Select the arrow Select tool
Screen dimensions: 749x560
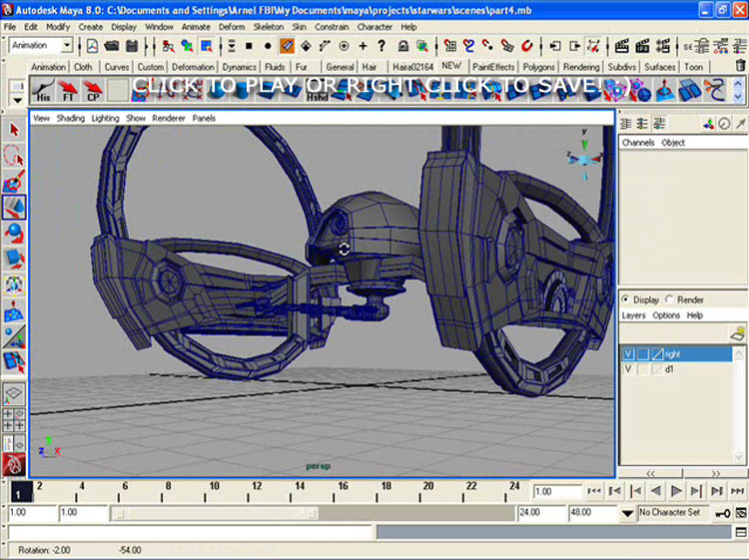click(x=14, y=130)
